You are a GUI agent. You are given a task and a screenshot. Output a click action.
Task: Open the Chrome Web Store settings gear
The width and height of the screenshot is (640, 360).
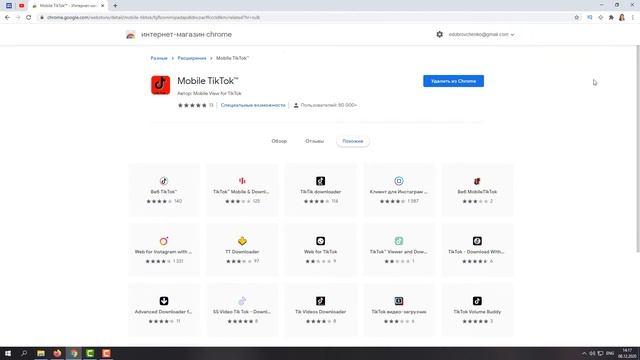(x=439, y=34)
